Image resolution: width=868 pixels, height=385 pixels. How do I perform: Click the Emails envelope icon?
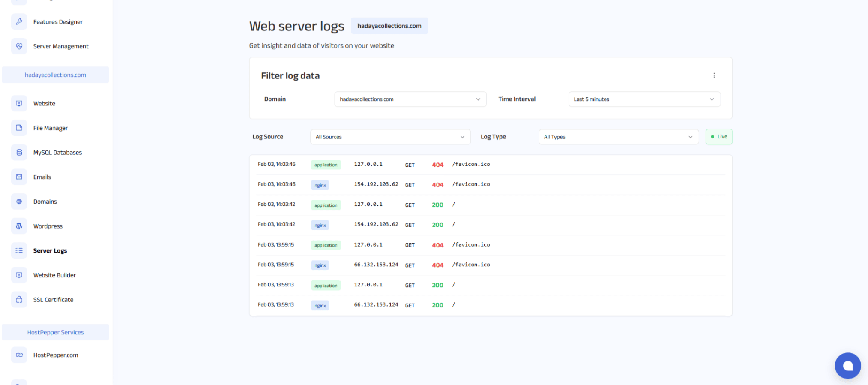[19, 177]
